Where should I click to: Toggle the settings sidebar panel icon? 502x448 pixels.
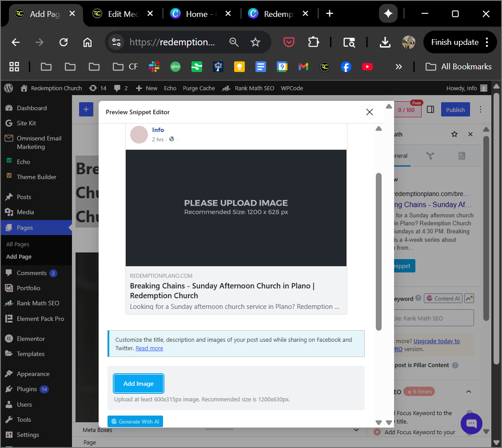click(x=430, y=110)
